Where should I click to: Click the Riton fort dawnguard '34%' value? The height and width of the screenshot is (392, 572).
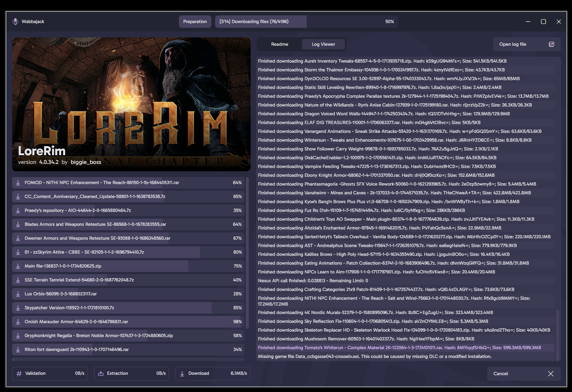(237, 350)
